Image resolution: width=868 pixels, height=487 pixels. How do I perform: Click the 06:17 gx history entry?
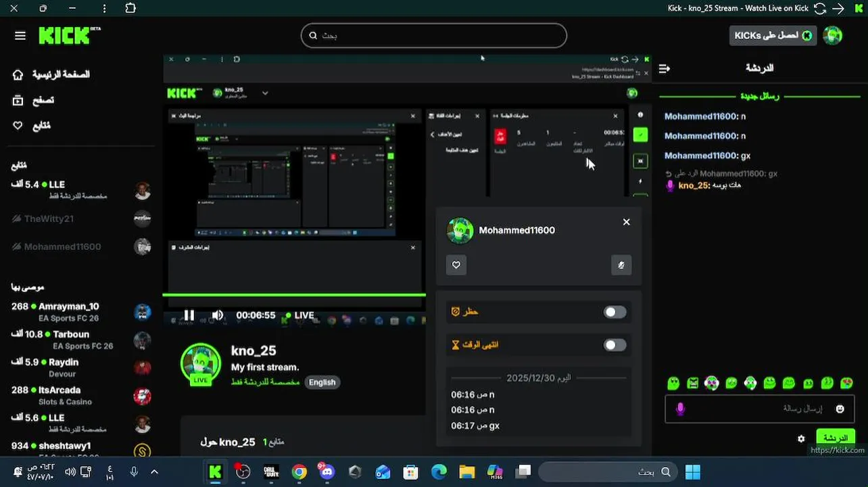click(x=475, y=425)
